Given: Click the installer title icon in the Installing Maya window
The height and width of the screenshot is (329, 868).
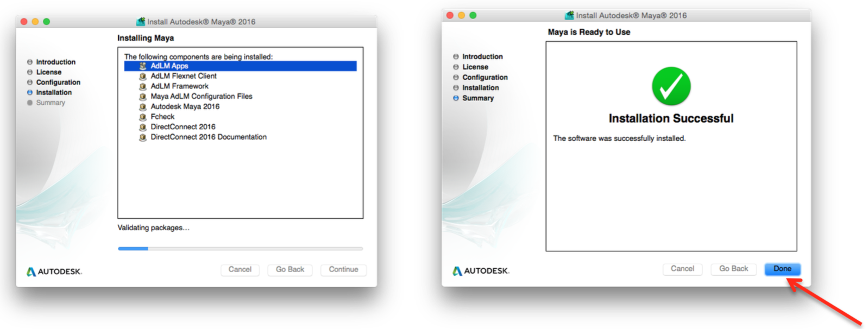Looking at the screenshot, I should pyautogui.click(x=141, y=22).
